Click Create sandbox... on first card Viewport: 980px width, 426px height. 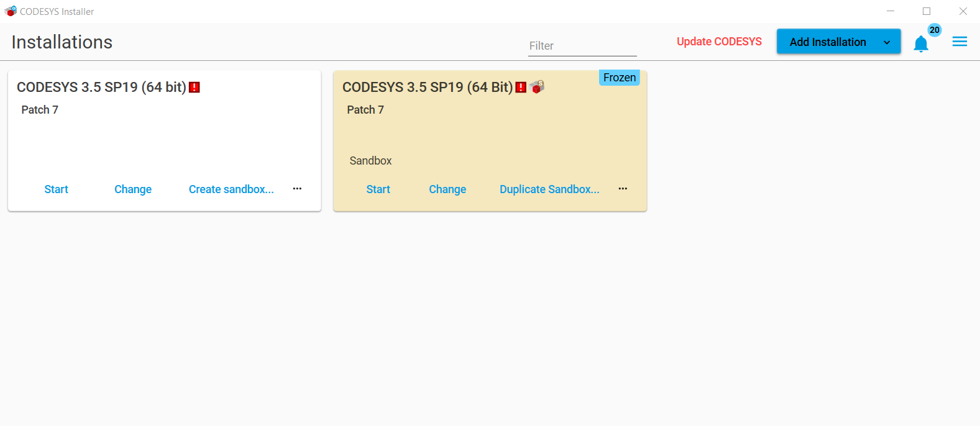[x=231, y=189]
